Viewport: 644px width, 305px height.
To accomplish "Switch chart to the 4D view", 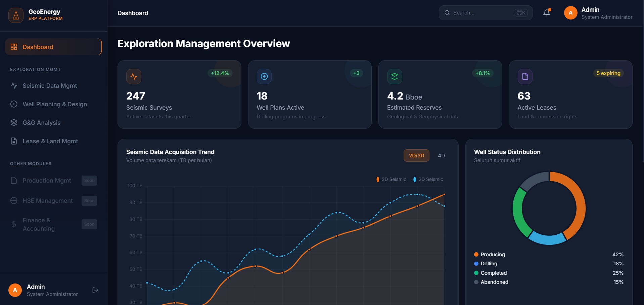I will (442, 155).
